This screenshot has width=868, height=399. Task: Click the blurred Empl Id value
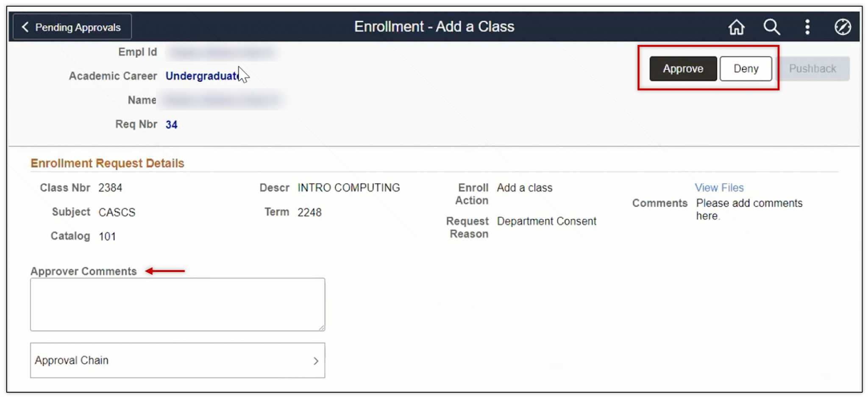click(x=222, y=52)
